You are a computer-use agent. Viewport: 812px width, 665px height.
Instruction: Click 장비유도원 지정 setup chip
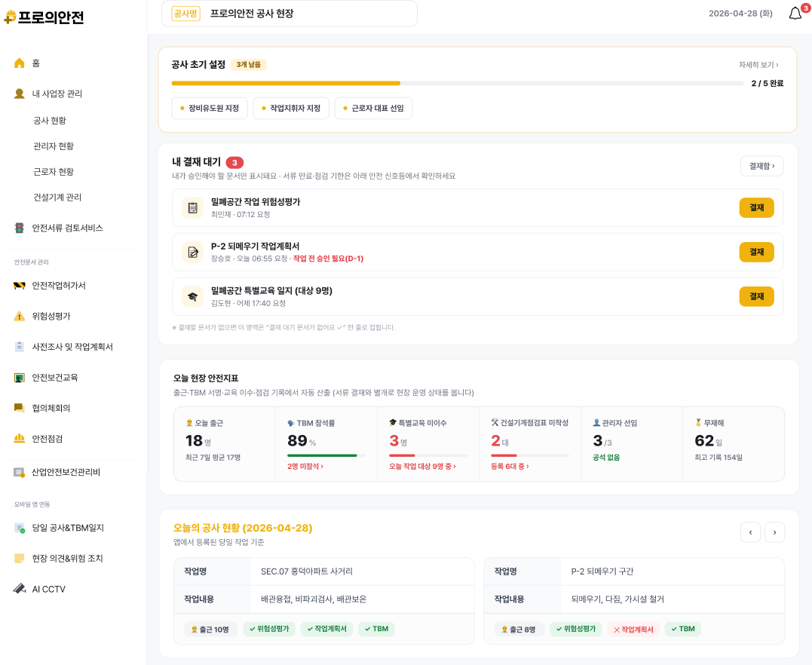tap(209, 109)
